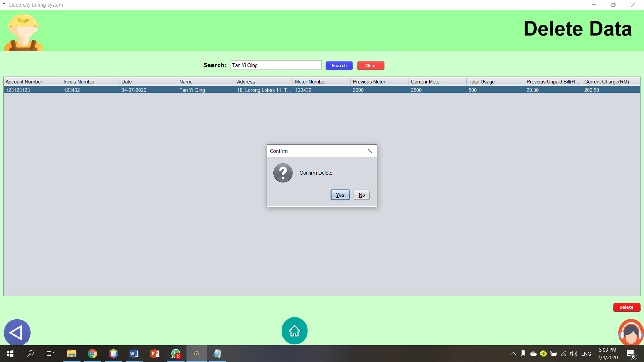Click the worker avatar with hard hat
The width and height of the screenshot is (644, 362).
click(x=23, y=33)
